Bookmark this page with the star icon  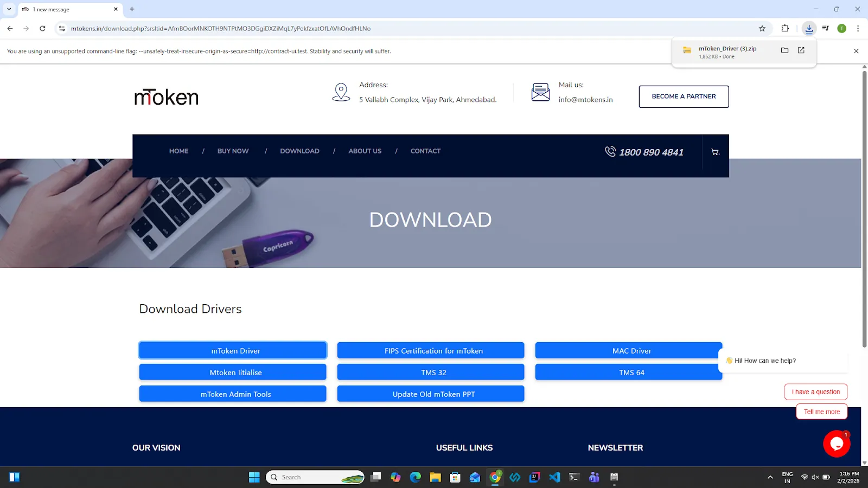tap(762, 28)
